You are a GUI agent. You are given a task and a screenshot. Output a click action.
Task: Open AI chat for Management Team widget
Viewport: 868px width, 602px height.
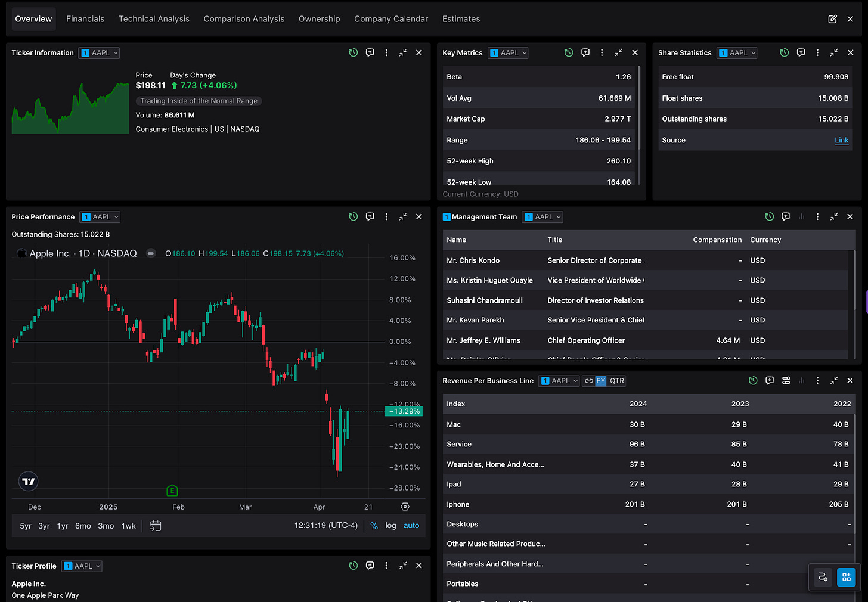click(x=786, y=216)
